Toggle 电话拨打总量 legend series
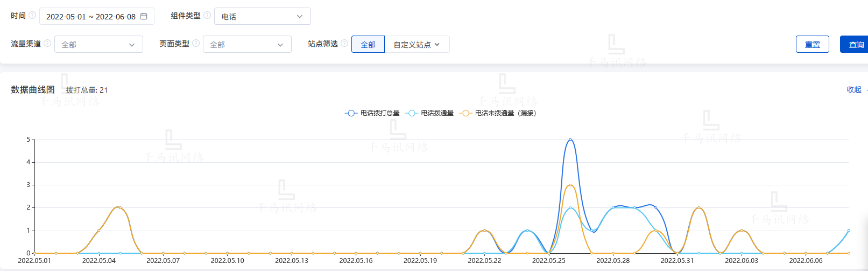 (372, 113)
